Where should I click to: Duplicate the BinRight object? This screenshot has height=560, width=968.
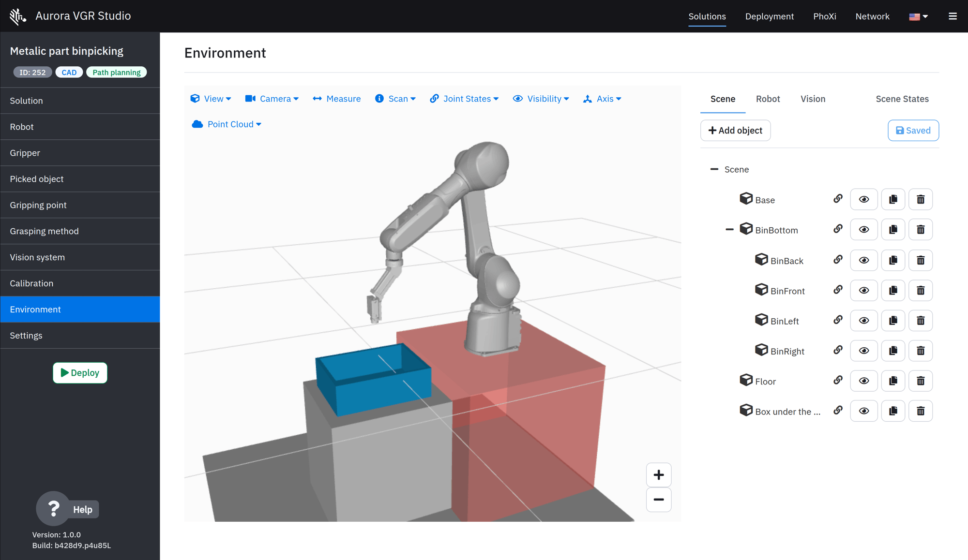point(893,351)
